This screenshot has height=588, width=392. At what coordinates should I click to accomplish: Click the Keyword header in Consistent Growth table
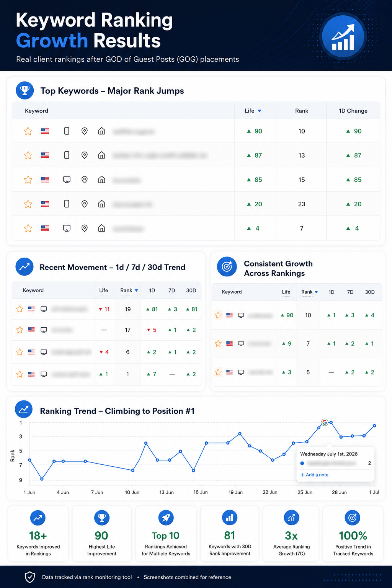(x=232, y=292)
